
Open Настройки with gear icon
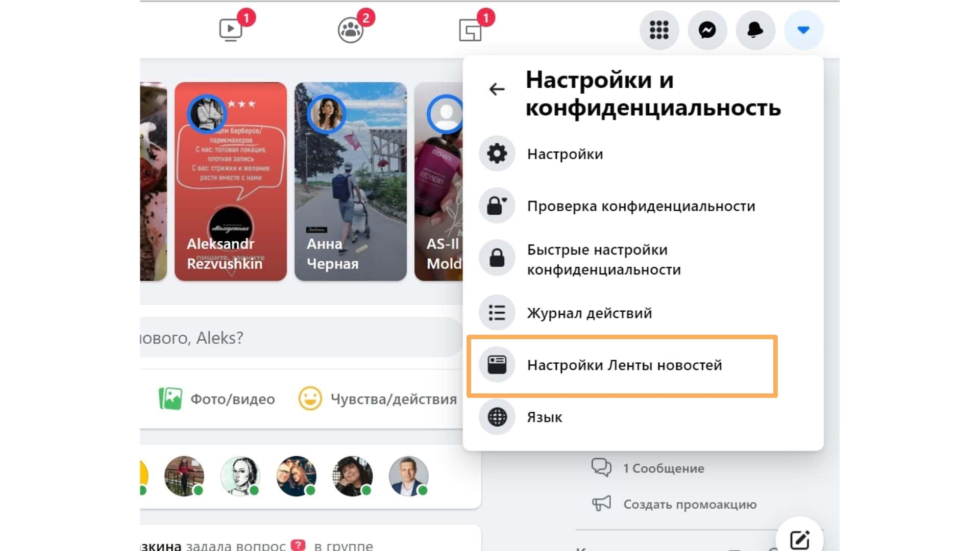click(565, 154)
